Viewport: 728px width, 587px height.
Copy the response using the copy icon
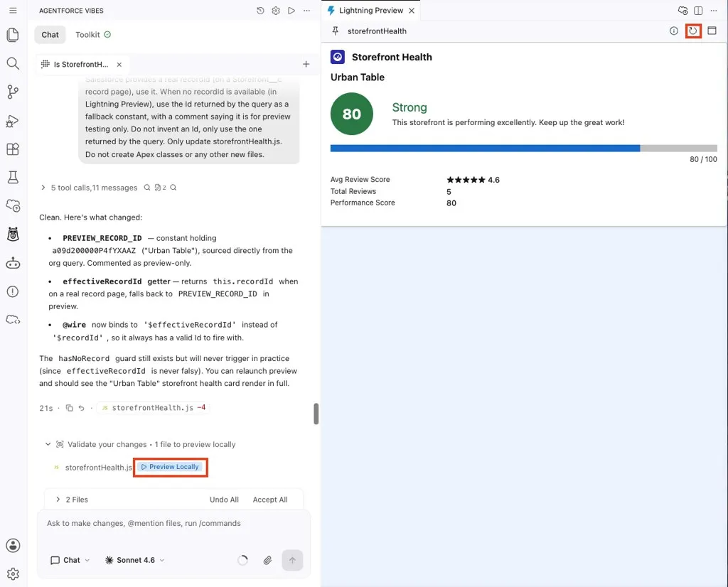pos(69,408)
